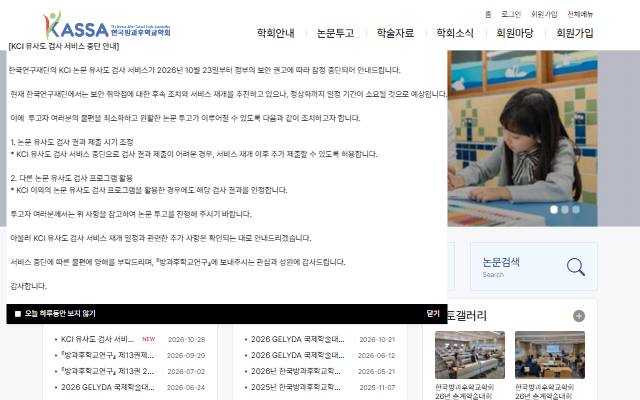
Task: Click popup title '[KCI 유사도 검사 서비스 중단 안내]'
Action: coord(64,46)
